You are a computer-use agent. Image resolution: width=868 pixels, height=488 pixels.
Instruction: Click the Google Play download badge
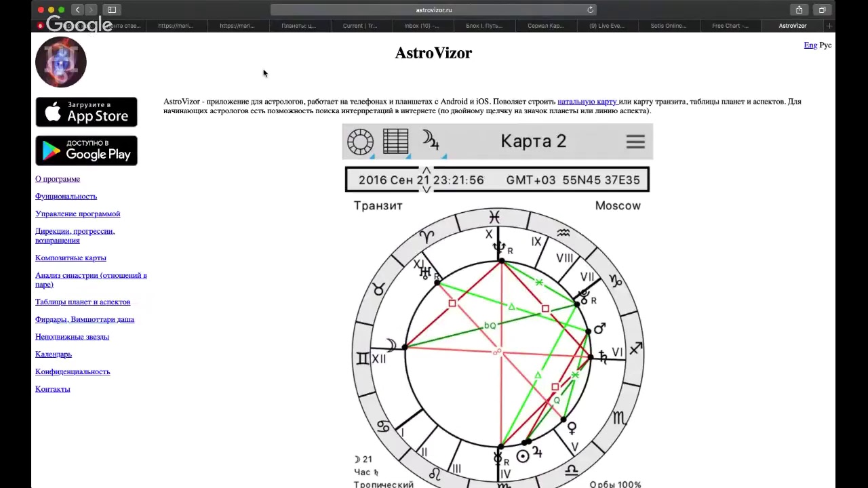pyautogui.click(x=86, y=150)
